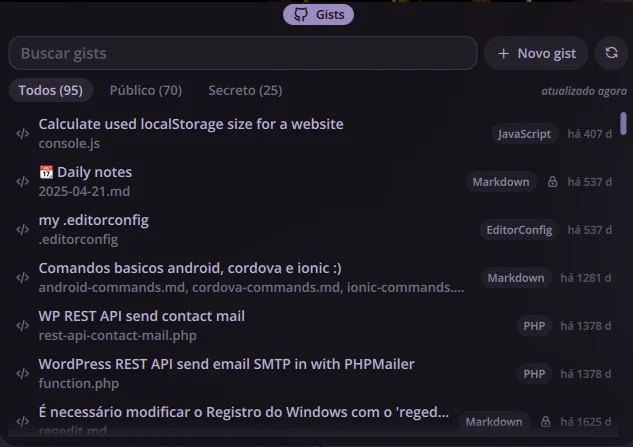The image size is (633, 447).
Task: Click the 2025-04-21.md file name
Action: (x=84, y=191)
